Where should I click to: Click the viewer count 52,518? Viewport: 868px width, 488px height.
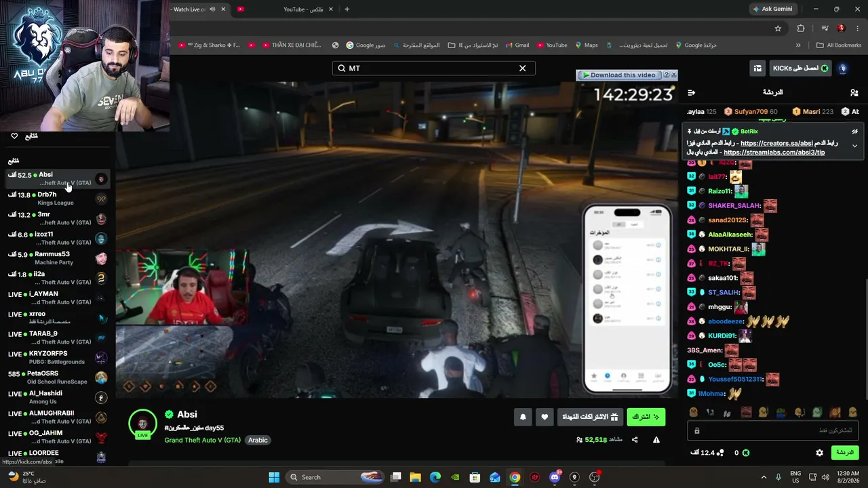595,440
